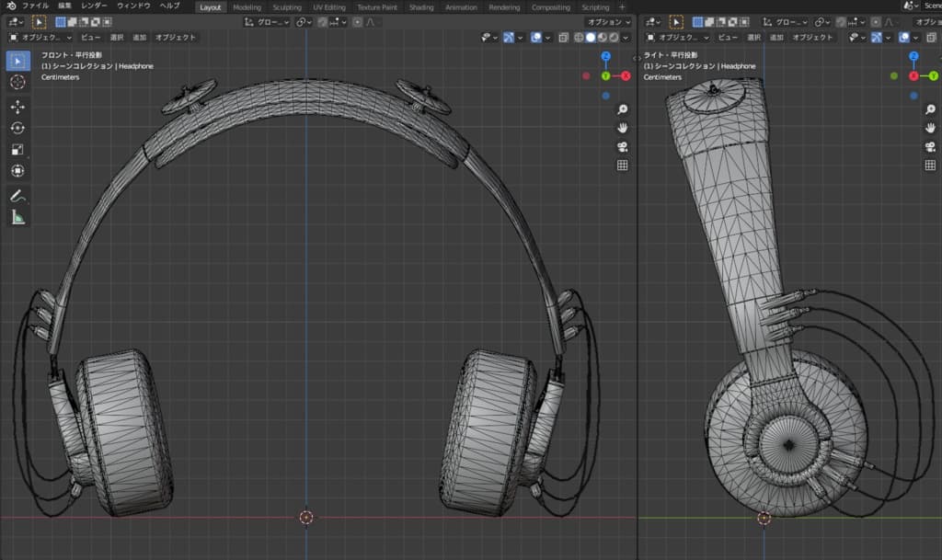Add a workspace with the plus tab
This screenshot has width=942, height=560.
(622, 7)
